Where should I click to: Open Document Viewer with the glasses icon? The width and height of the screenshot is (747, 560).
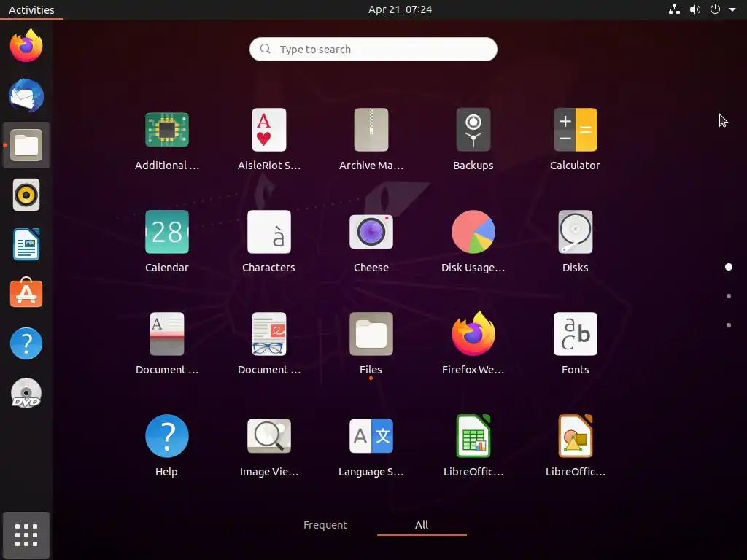click(x=268, y=334)
